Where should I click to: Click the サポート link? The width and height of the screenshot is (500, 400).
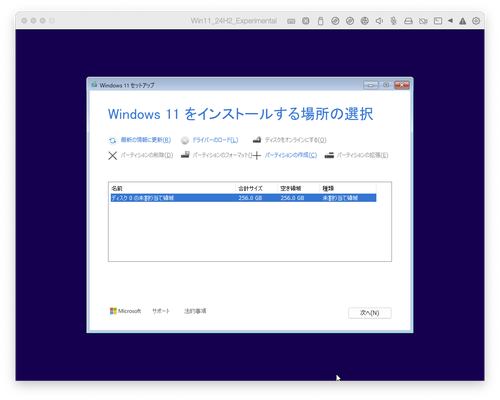(161, 311)
